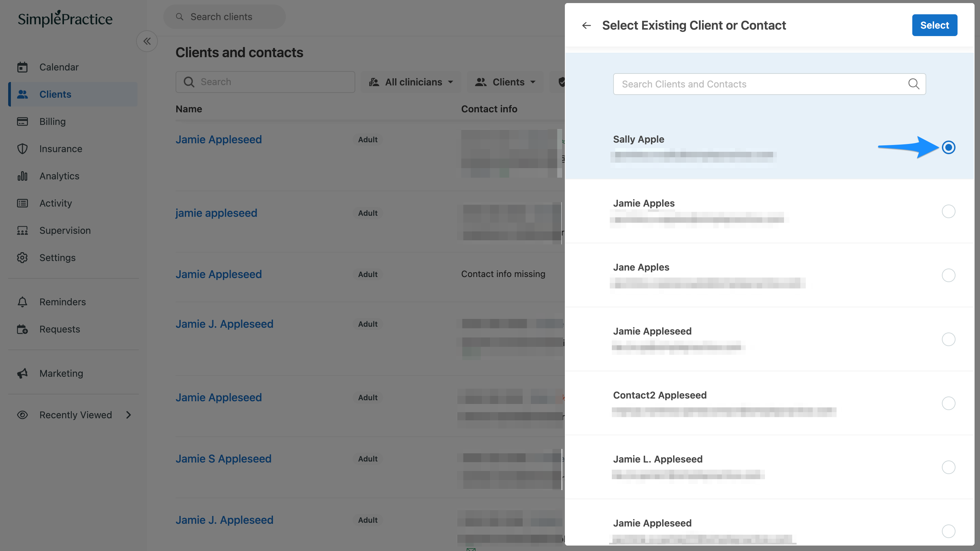Click the Calendar icon in the sidebar
This screenshot has height=551, width=980.
tap(22, 67)
